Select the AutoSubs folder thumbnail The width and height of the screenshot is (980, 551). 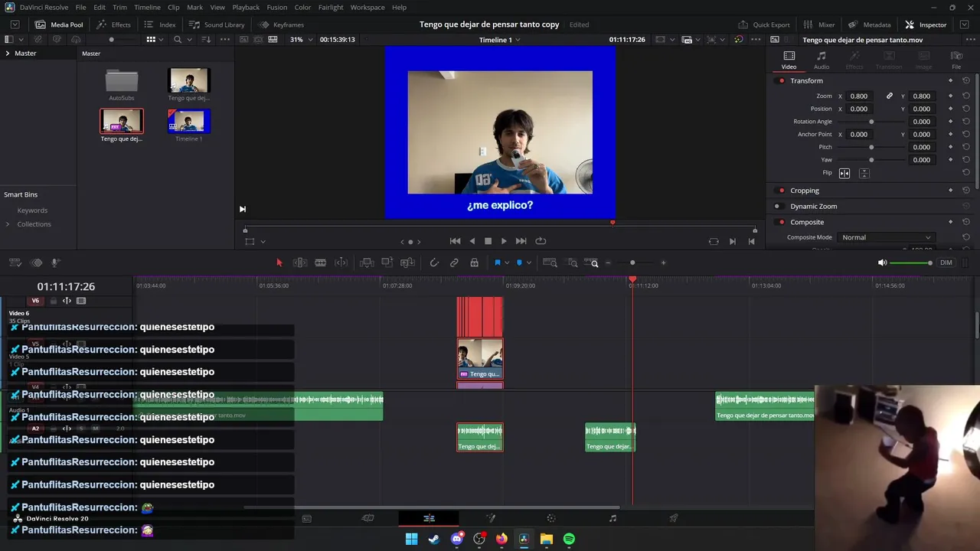click(x=121, y=82)
